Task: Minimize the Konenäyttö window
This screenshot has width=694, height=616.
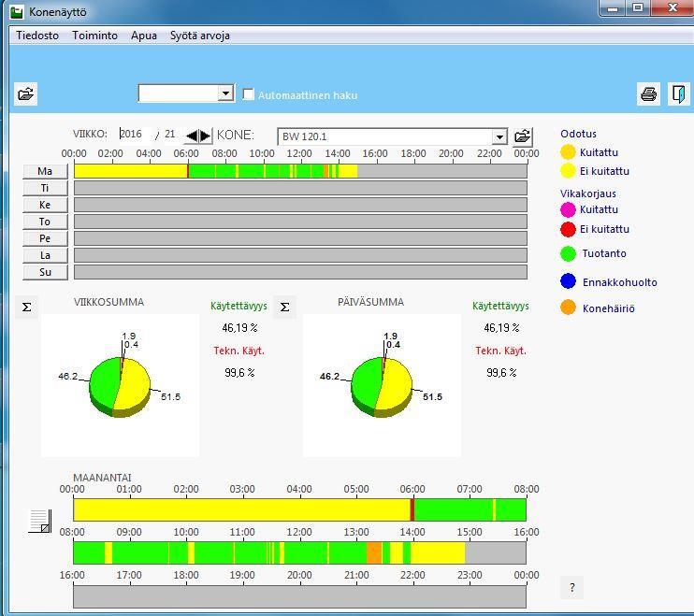Action: tap(613, 8)
